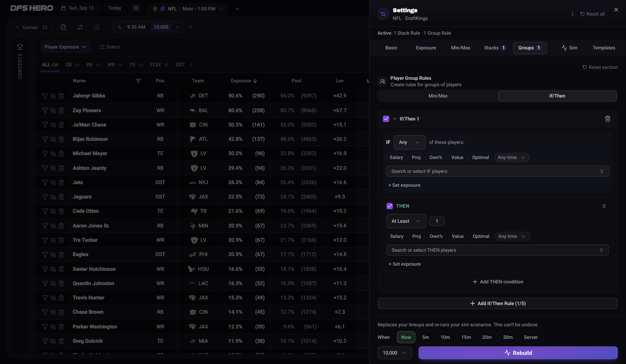Open the Contests trophy sidebar icon

coord(20,47)
